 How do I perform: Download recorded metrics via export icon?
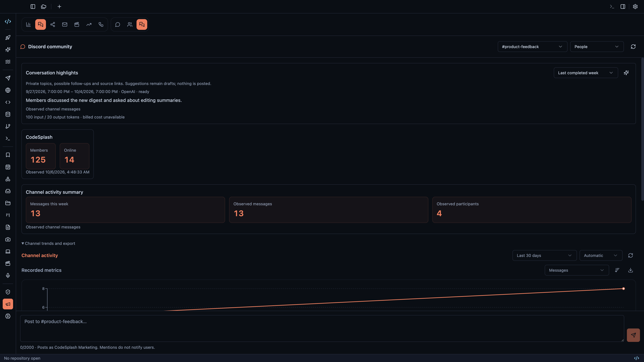[x=631, y=270]
